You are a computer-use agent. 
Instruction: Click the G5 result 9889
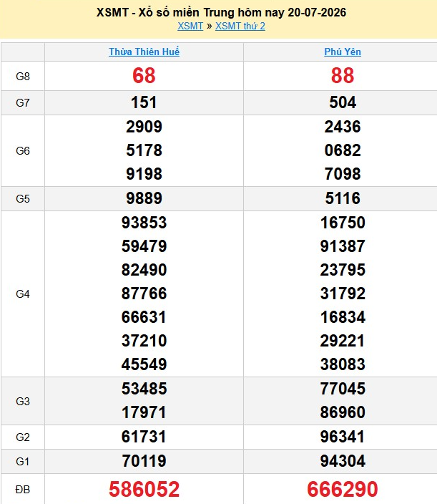(x=144, y=198)
